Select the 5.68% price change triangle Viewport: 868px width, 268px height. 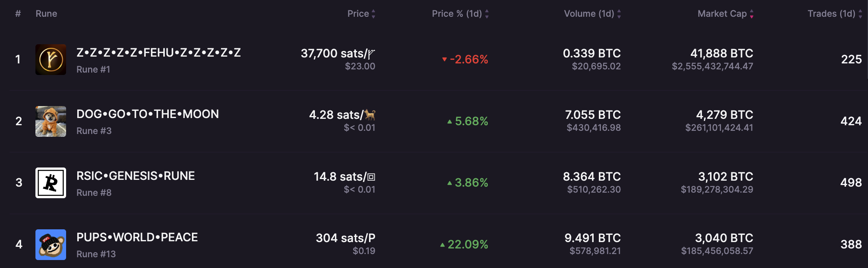click(x=450, y=121)
